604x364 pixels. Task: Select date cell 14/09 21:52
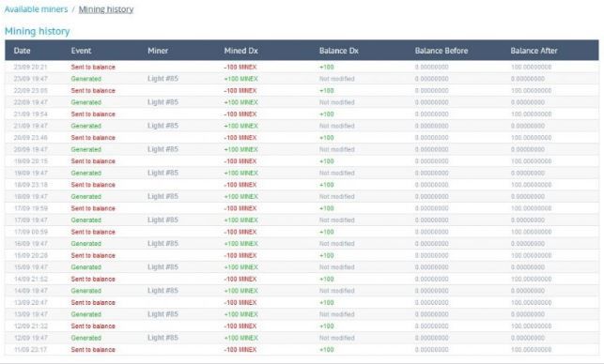click(30, 279)
